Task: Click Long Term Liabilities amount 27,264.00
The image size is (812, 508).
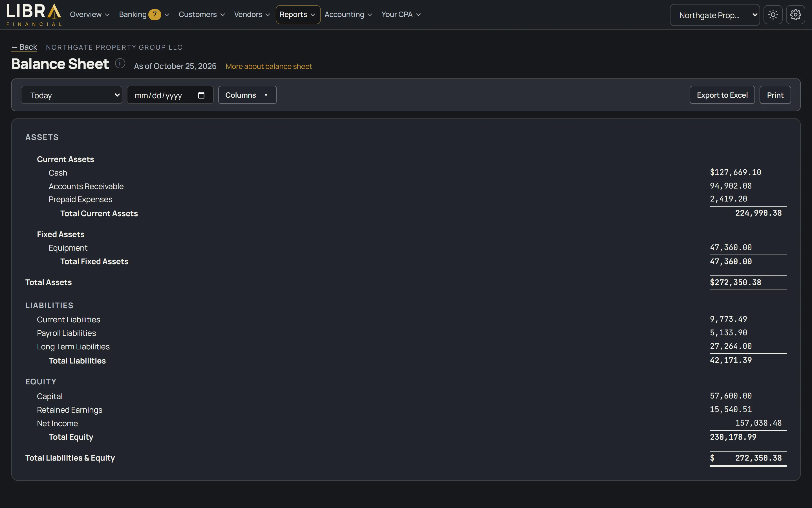Action: 731,346
